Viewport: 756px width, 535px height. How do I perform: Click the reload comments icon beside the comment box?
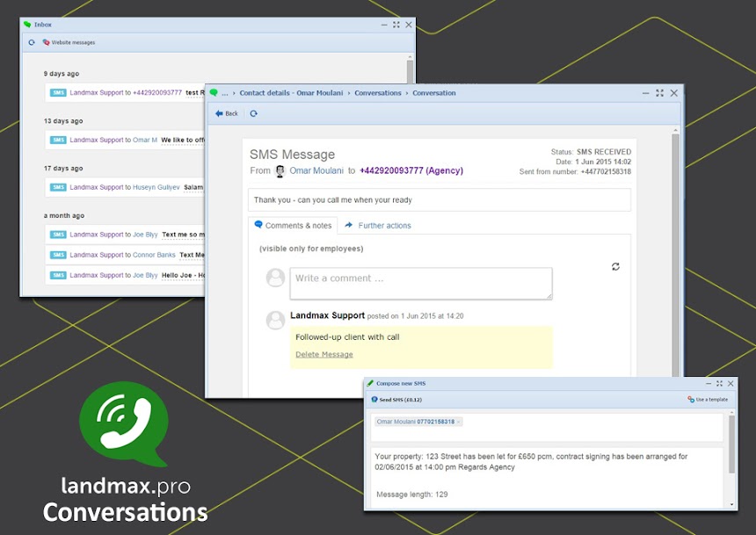[615, 266]
